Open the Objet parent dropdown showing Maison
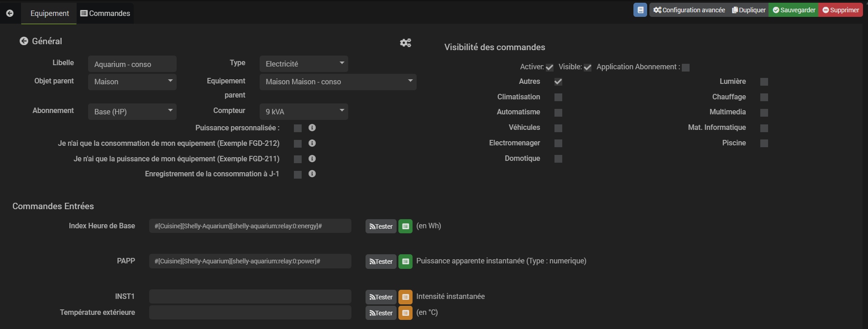Screen dimensions: 868x329 [132, 82]
